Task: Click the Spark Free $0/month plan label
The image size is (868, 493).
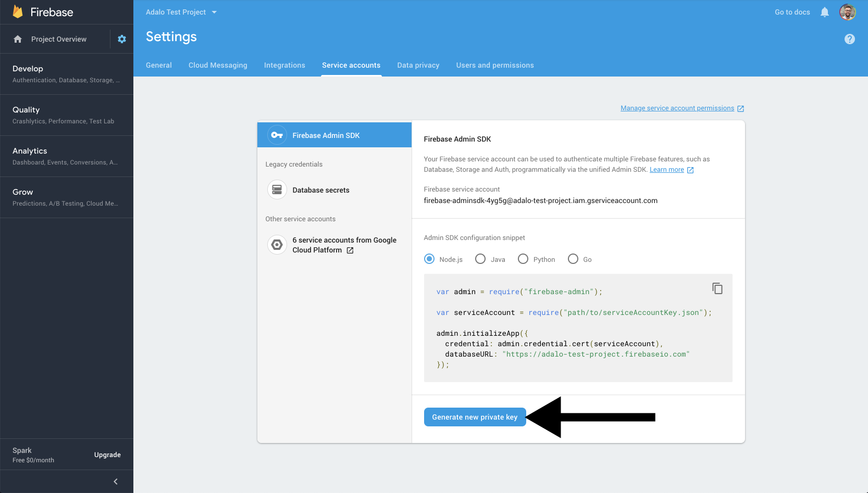Action: [x=33, y=455]
